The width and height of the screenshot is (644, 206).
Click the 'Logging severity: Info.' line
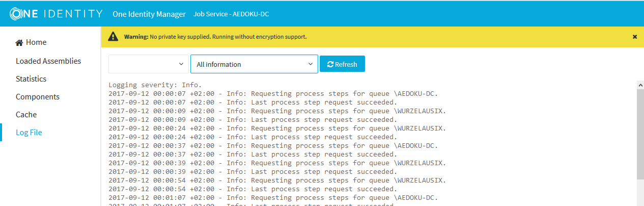(x=155, y=85)
